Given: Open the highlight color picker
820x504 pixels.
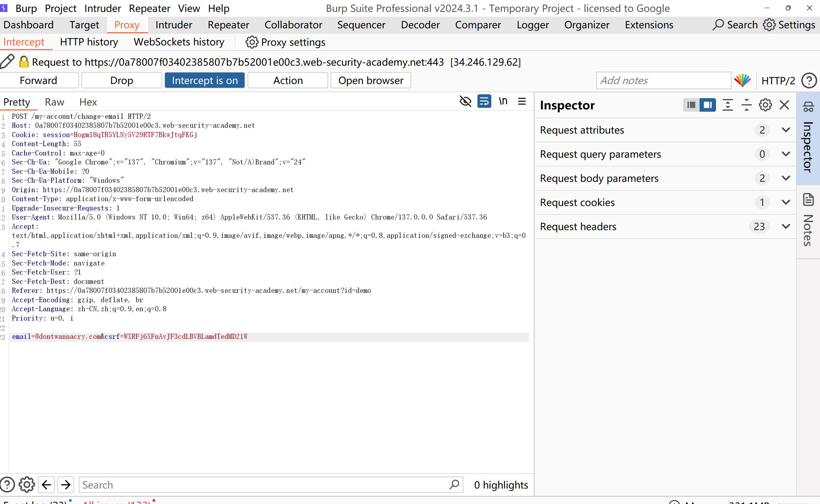Looking at the screenshot, I should tap(742, 80).
